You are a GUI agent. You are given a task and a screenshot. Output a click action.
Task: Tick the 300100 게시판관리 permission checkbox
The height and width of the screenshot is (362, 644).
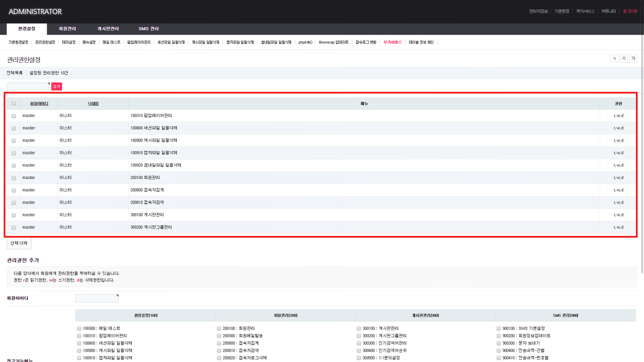point(359,329)
